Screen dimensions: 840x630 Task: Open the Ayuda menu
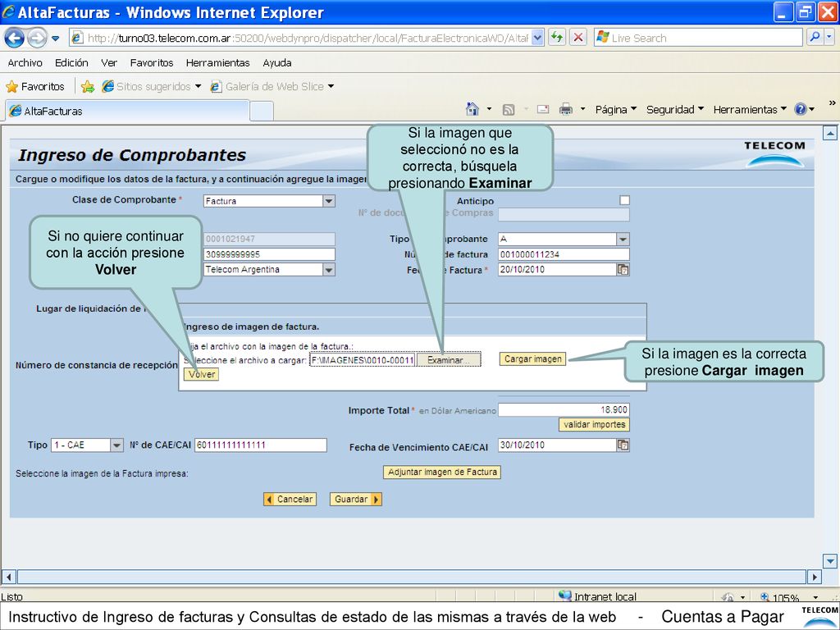[x=277, y=62]
